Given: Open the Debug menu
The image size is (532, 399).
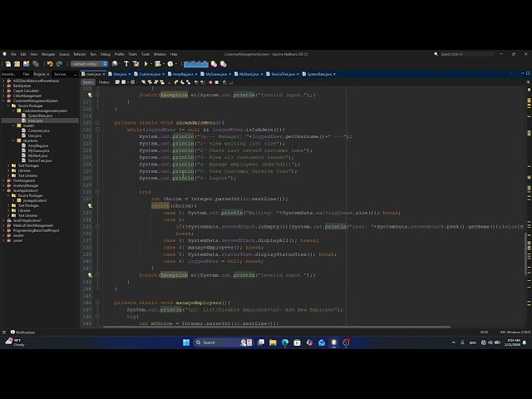Looking at the screenshot, I should click(x=106, y=54).
